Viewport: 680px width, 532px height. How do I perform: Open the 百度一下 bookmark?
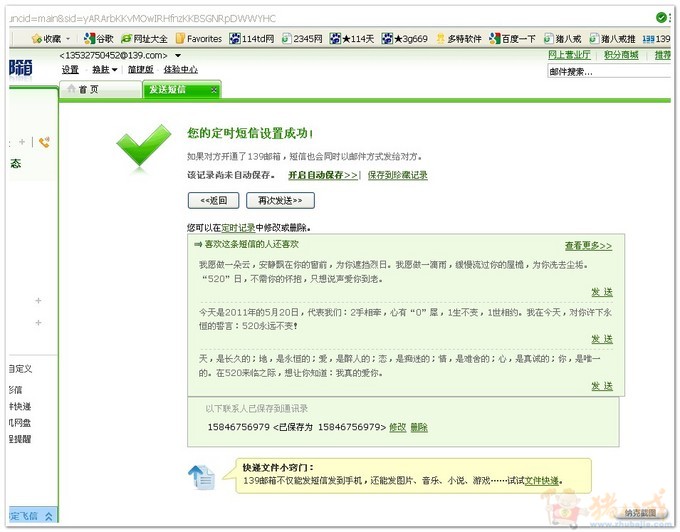click(513, 39)
